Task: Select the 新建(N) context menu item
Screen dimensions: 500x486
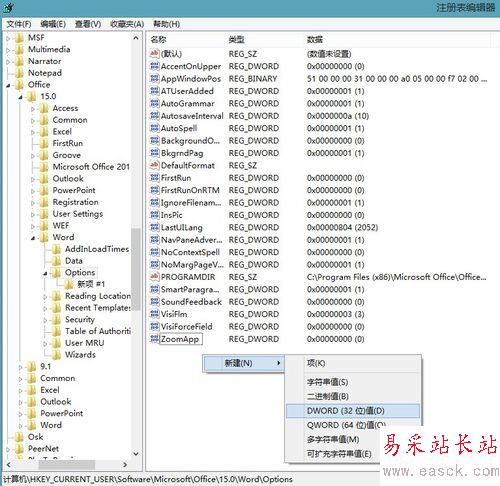Action: point(244,363)
